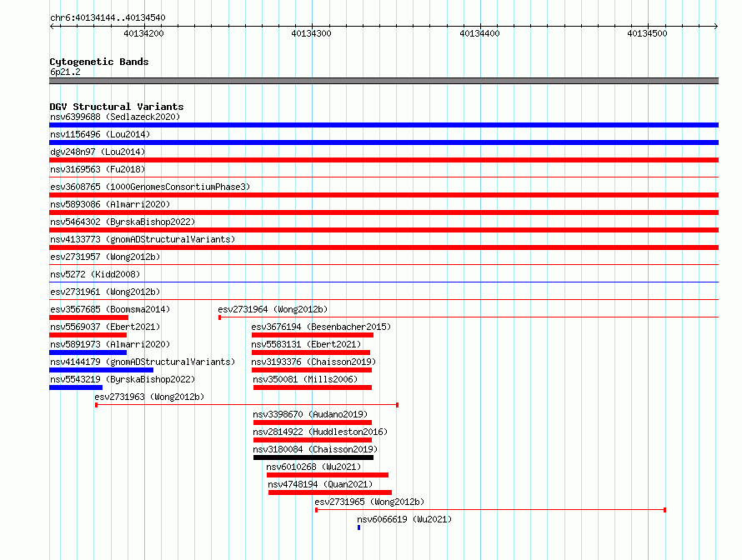This screenshot has width=742, height=560.
Task: Click nsv3180084 (Chaisson2019) label
Action: tap(315, 449)
